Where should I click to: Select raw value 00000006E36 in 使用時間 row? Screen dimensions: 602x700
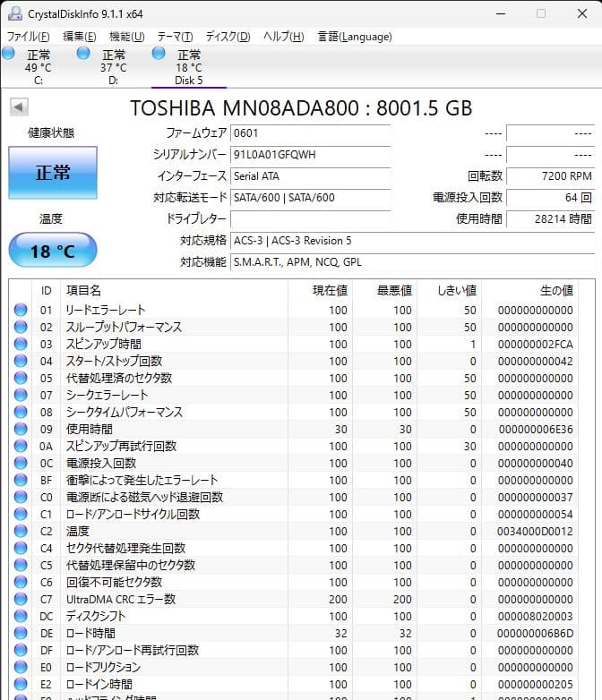pos(536,429)
